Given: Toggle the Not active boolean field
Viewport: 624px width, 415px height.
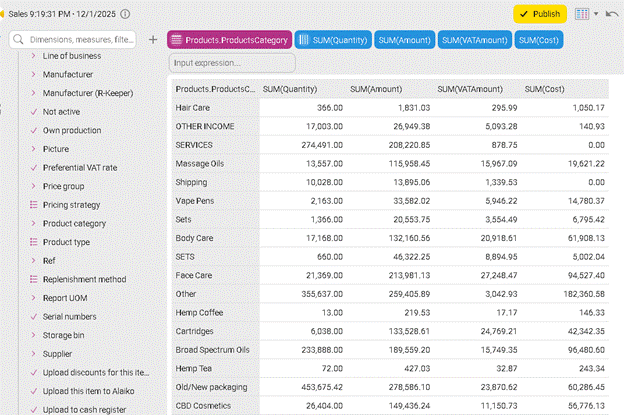Looking at the screenshot, I should (x=33, y=112).
